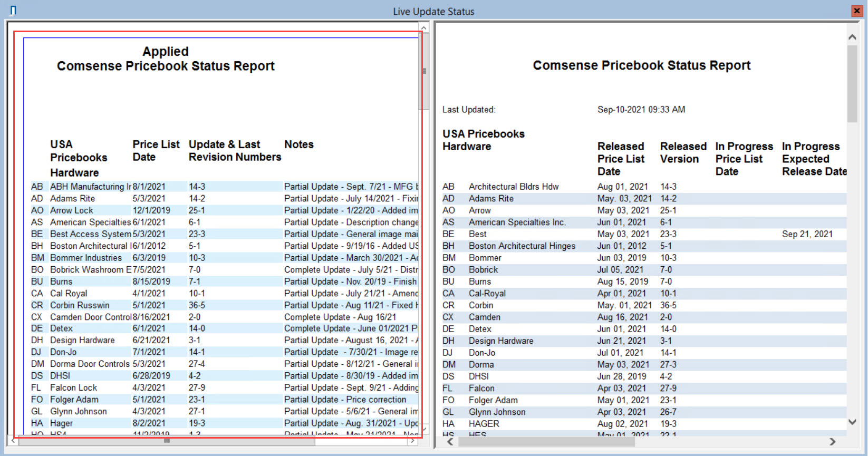Click down arrow of left pane vertical scrollbar
The image size is (868, 456).
[424, 430]
